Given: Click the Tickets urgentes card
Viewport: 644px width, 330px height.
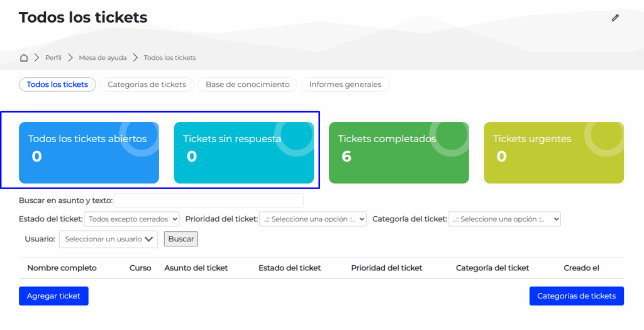Looking at the screenshot, I should click(x=553, y=153).
